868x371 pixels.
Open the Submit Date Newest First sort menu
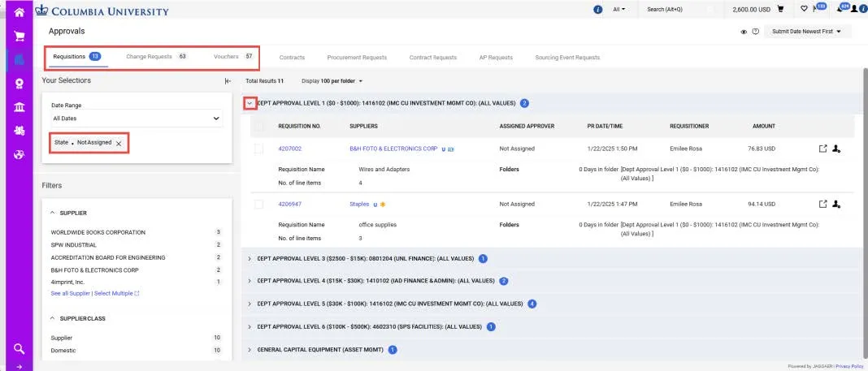[806, 32]
